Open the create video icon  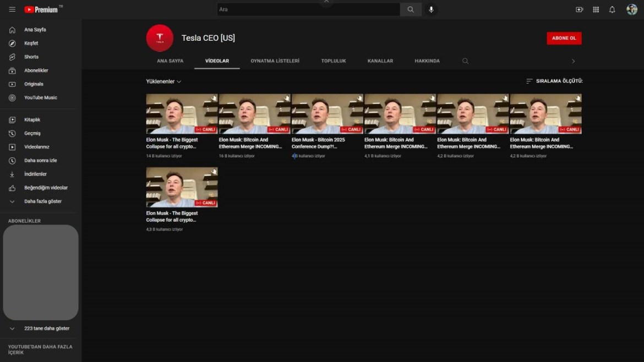coord(579,9)
